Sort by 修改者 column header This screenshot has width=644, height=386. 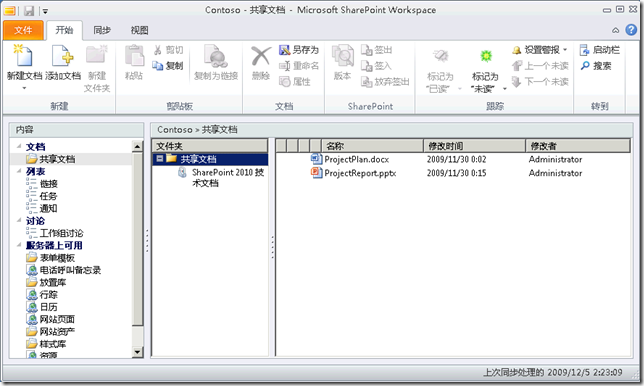tap(577, 146)
